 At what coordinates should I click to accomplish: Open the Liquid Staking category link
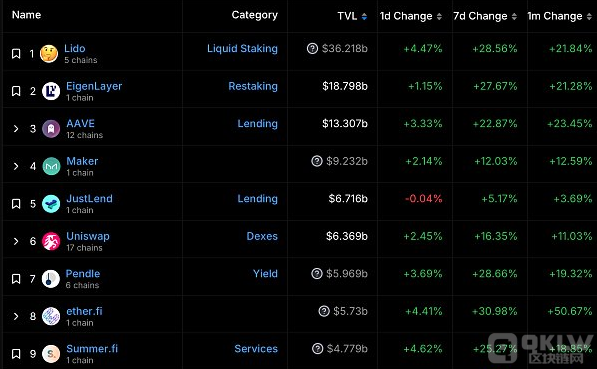coord(242,48)
